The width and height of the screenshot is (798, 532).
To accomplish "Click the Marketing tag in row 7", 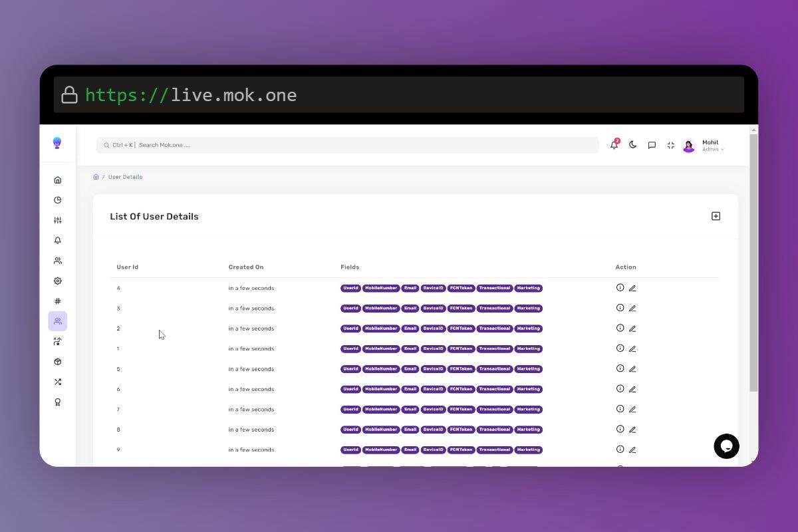I will [x=529, y=410].
